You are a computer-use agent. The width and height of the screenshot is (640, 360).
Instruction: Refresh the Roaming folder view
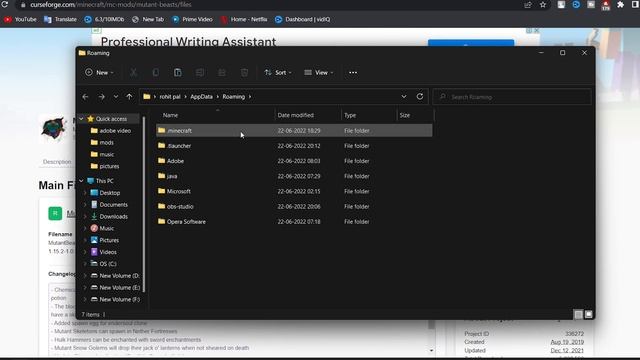click(x=420, y=97)
